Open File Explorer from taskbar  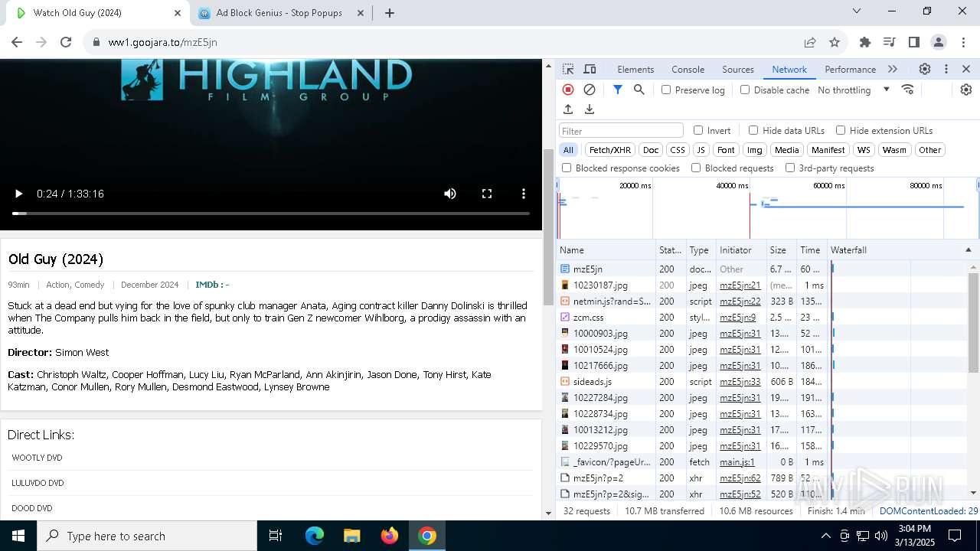351,536
